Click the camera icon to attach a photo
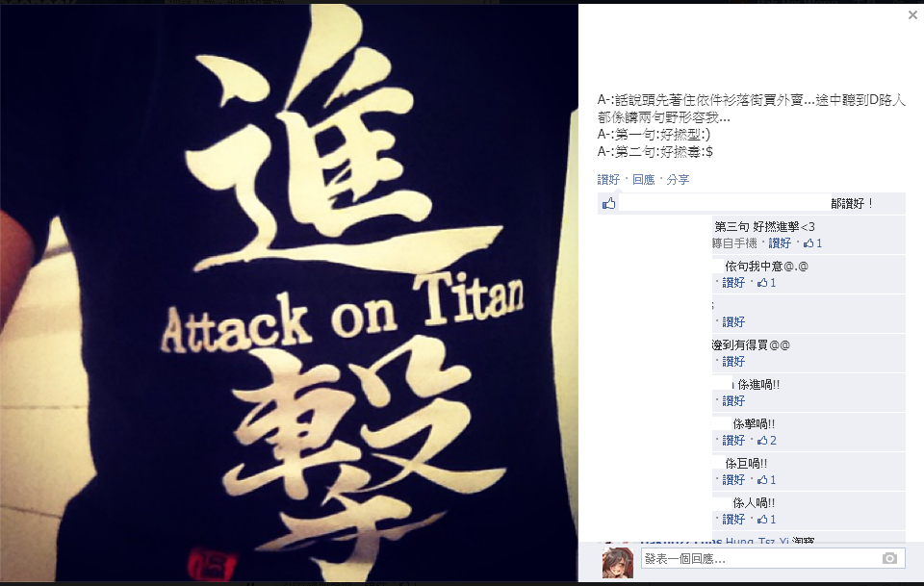Viewport: 924px width, 586px height. 889,558
